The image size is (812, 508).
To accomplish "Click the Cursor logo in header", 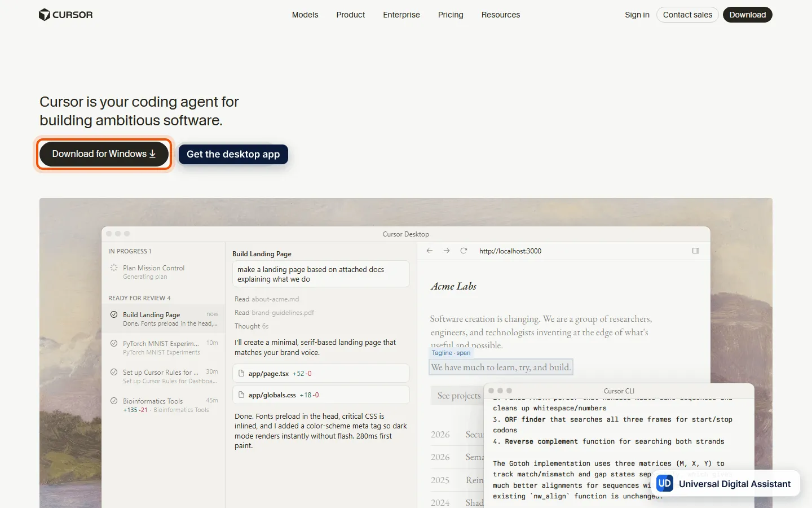I will [x=66, y=15].
